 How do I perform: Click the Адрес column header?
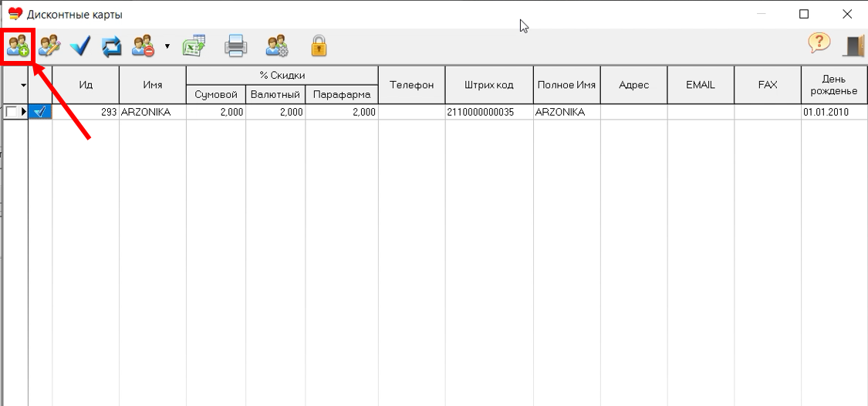[634, 86]
